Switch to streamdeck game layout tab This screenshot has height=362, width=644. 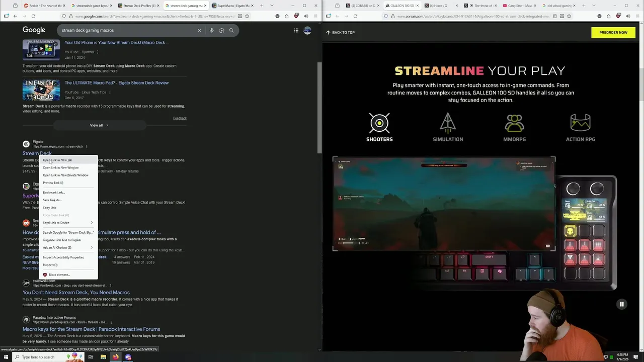[x=92, y=6]
